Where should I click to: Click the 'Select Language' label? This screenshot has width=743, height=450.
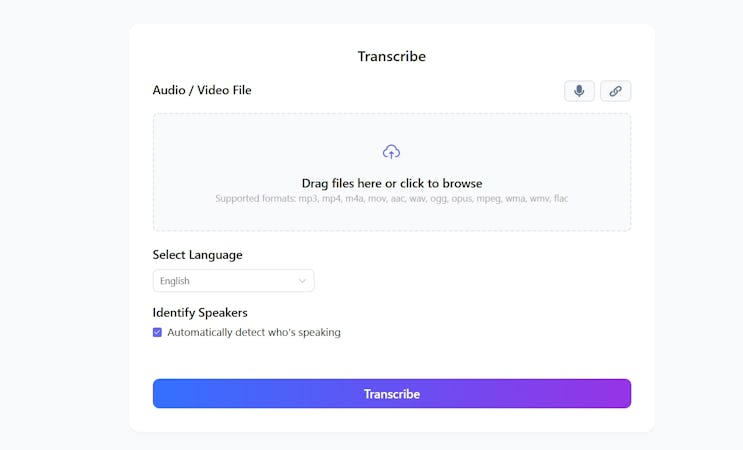point(197,255)
